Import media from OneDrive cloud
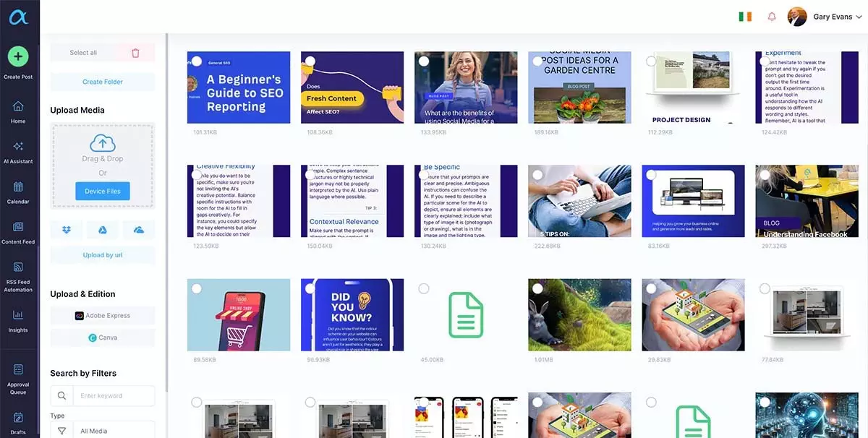 coord(139,230)
